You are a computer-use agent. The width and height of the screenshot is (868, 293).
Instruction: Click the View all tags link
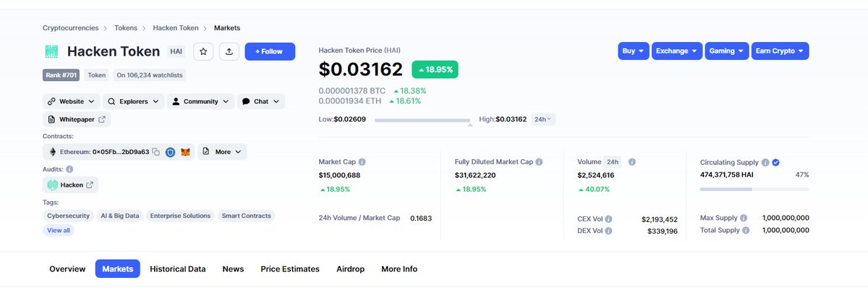59,230
